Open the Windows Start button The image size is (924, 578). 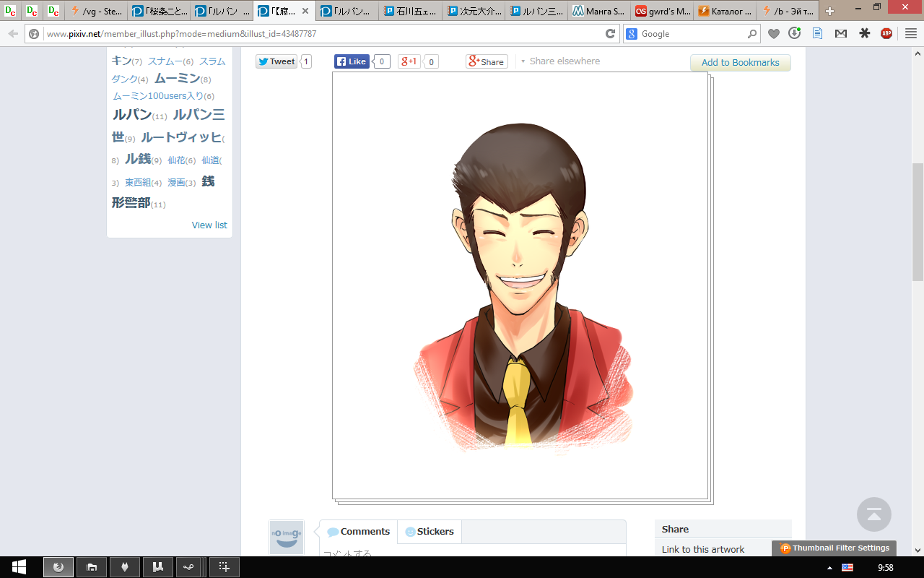pos(19,567)
